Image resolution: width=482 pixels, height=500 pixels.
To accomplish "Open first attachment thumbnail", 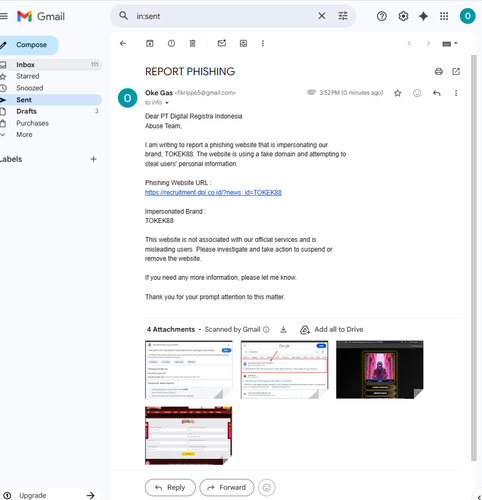I will point(189,369).
